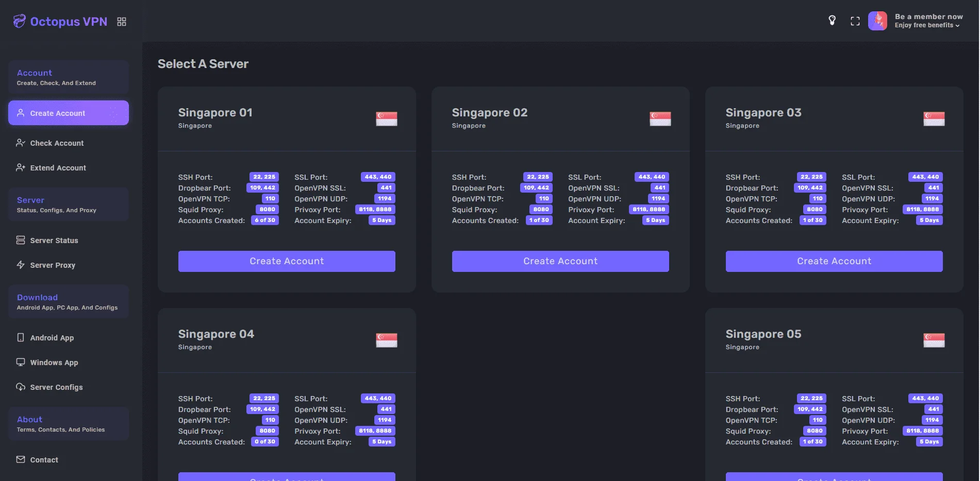Click the Singapore 05 server title
The height and width of the screenshot is (481, 980).
click(x=763, y=334)
